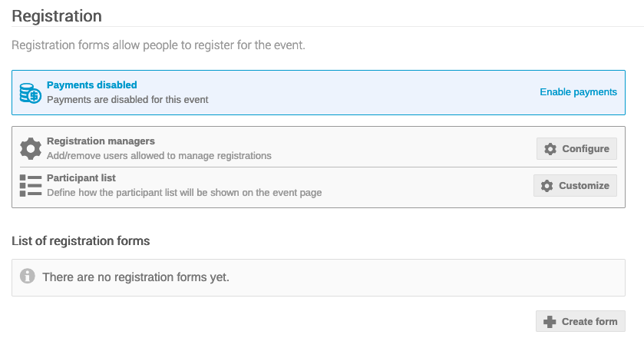Click the Registration page heading
This screenshot has height=348, width=644.
point(57,16)
